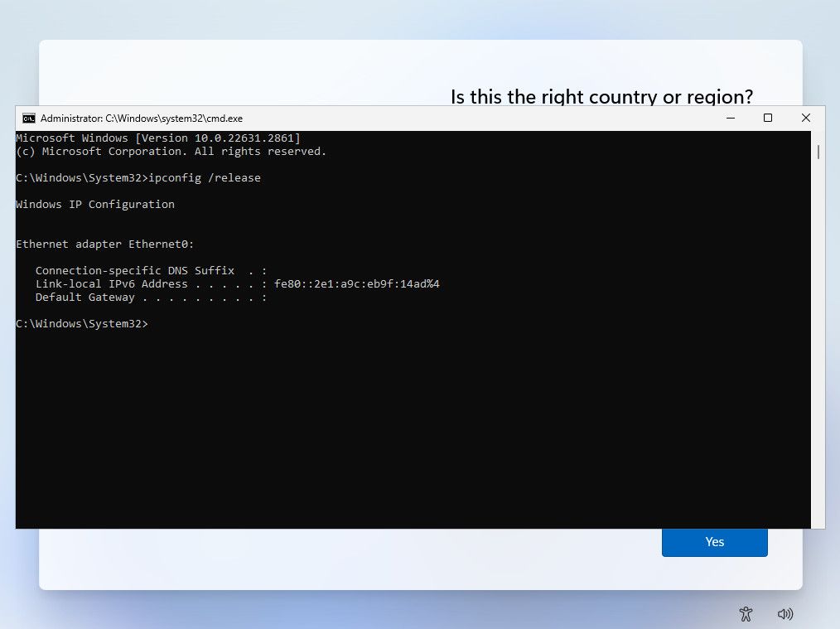This screenshot has width=840, height=629.
Task: Click the Administrator cmd.exe title bar text
Action: (x=142, y=119)
